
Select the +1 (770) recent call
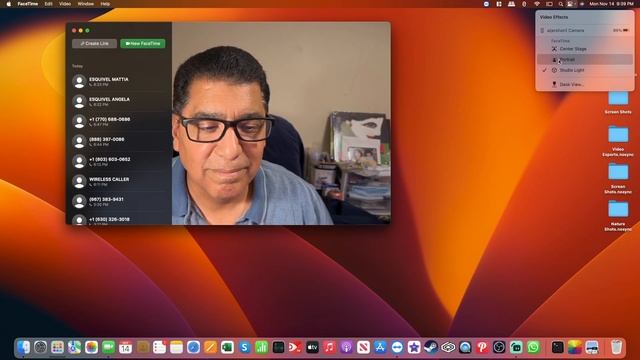[120, 122]
